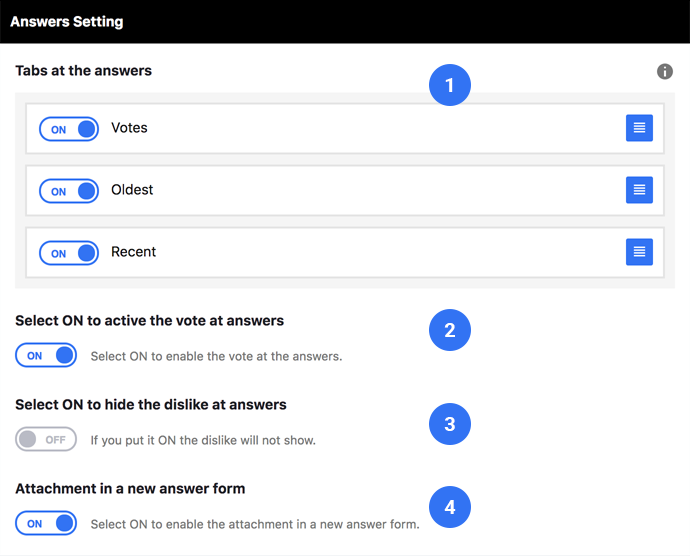Click the info icon beside Tabs at the answers
The width and height of the screenshot is (690, 556).
click(x=664, y=71)
